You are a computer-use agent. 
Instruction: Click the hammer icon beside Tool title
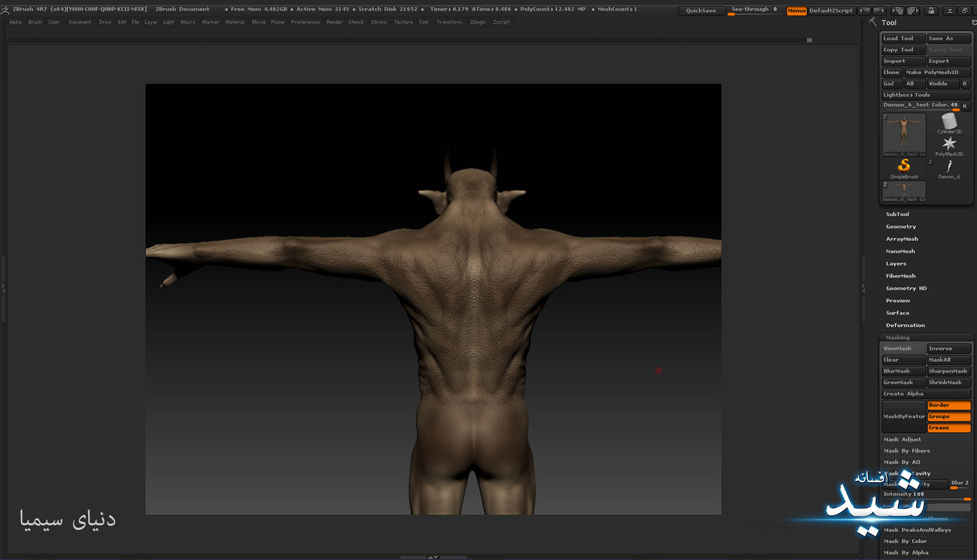point(873,22)
